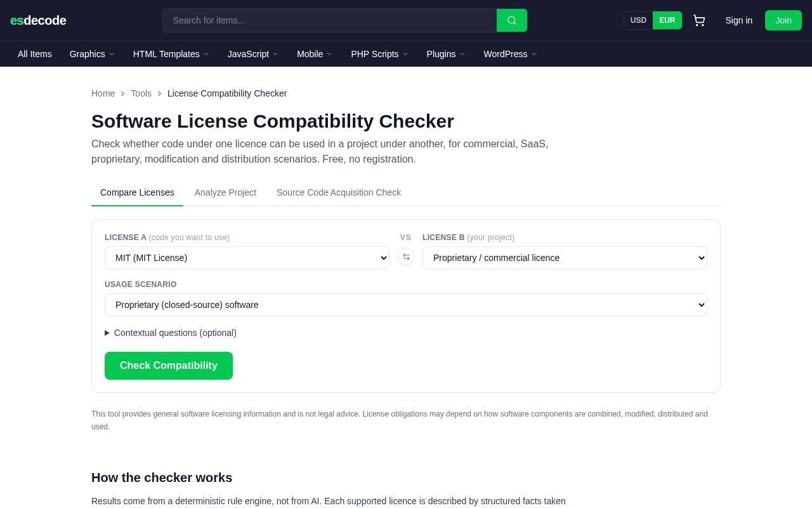Open Source Code Acquisition Check tab
This screenshot has width=812, height=508.
339,192
